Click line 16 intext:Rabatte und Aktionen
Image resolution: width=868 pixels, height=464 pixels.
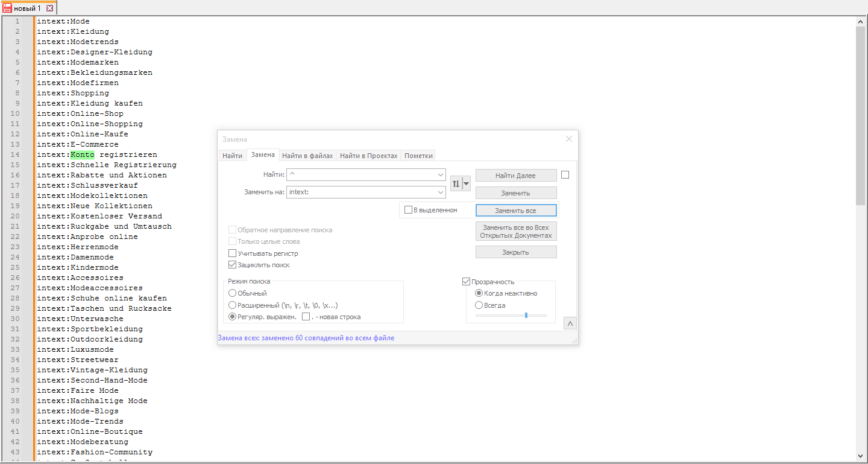(x=102, y=175)
